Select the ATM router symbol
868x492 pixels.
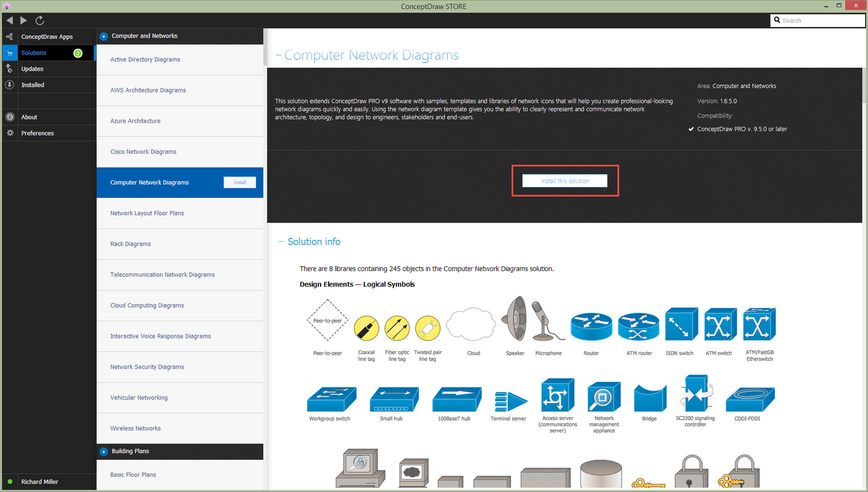639,327
